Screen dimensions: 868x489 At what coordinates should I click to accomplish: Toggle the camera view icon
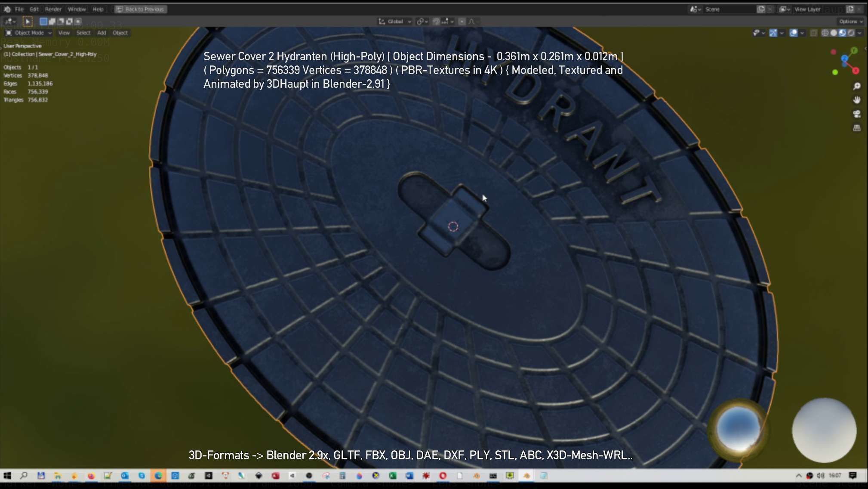857,114
